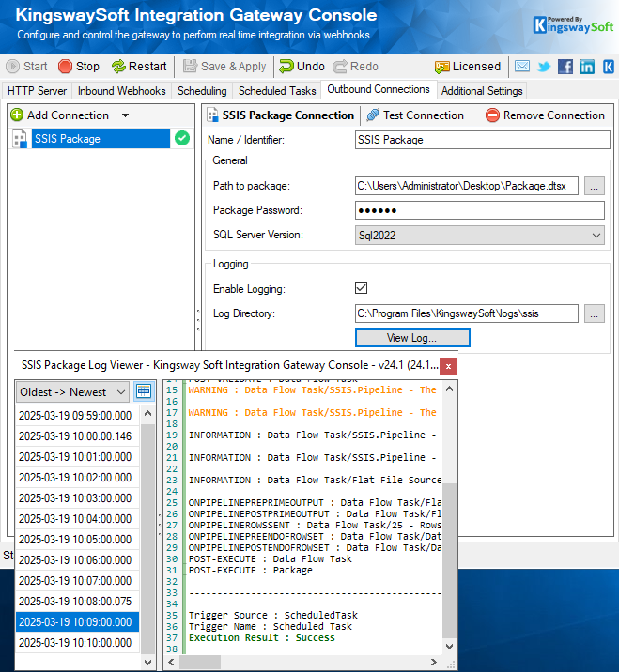Click the Stop gateway button

coord(78,67)
